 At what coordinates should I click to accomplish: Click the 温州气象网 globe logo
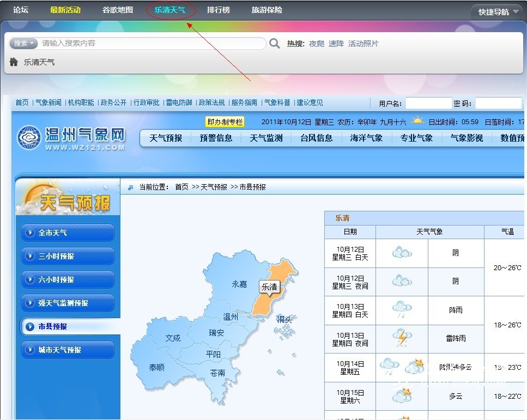[29, 138]
